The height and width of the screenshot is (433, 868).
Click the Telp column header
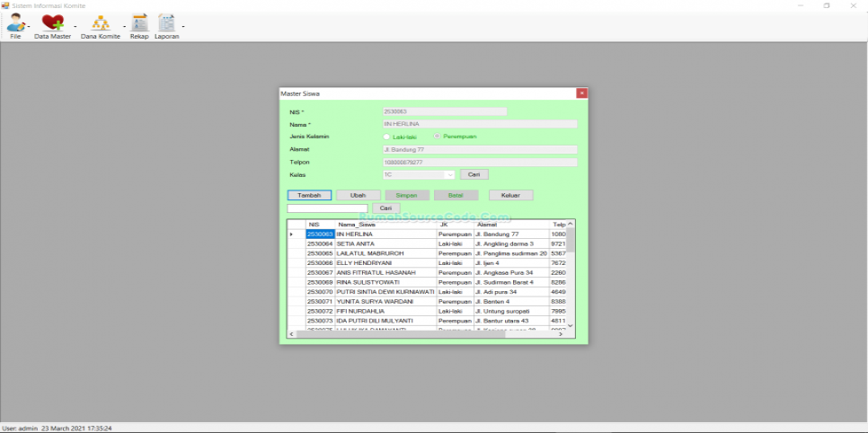pyautogui.click(x=557, y=225)
